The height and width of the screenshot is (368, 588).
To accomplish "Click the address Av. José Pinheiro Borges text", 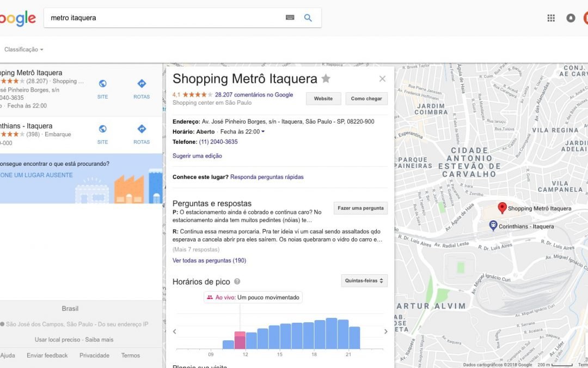I will pyautogui.click(x=288, y=122).
